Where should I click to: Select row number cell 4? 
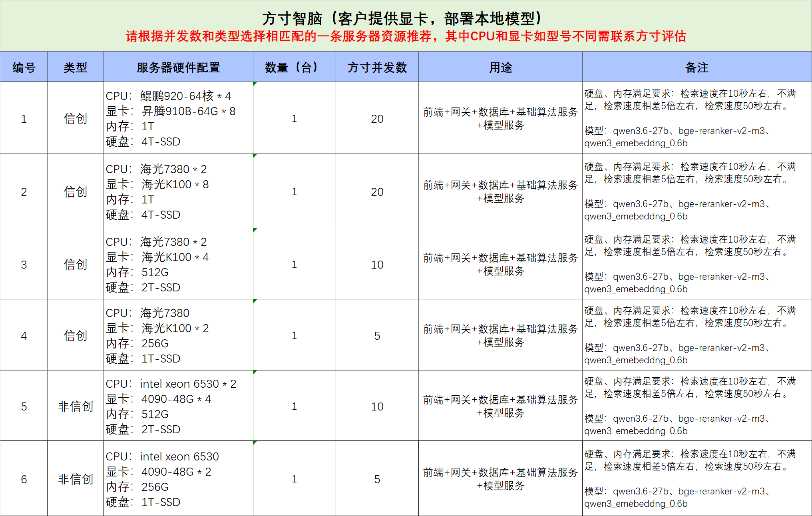(x=24, y=335)
